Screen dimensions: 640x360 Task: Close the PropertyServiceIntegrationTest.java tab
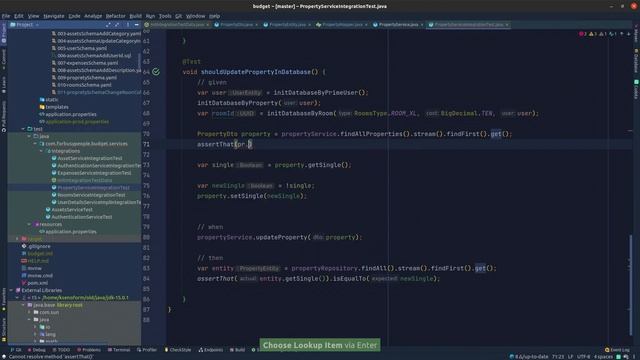(x=507, y=25)
